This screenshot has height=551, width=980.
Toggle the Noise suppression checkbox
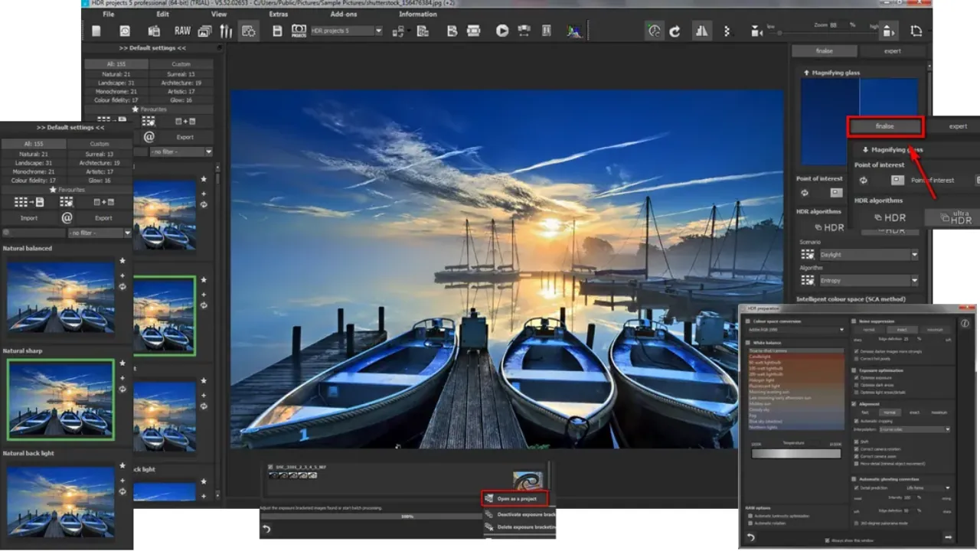coord(854,321)
